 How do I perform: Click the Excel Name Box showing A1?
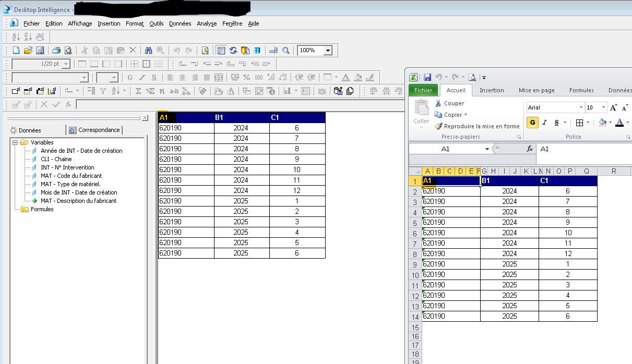445,149
